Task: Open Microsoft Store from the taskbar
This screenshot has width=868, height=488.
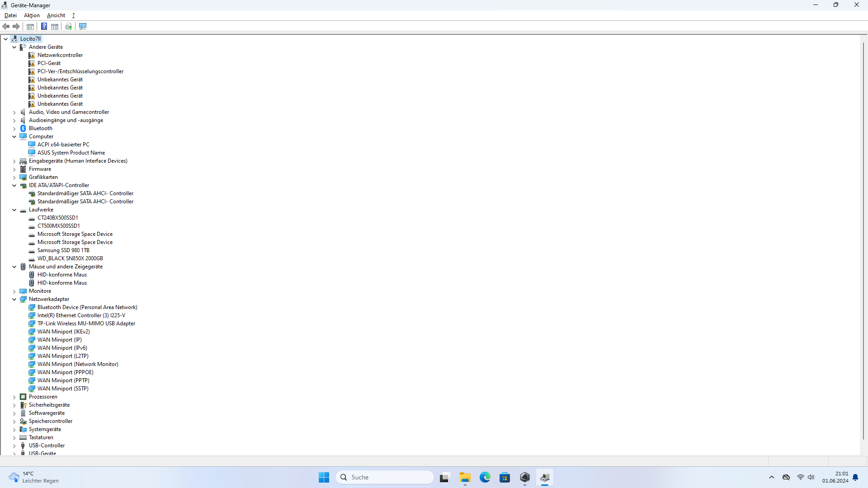Action: (x=505, y=477)
